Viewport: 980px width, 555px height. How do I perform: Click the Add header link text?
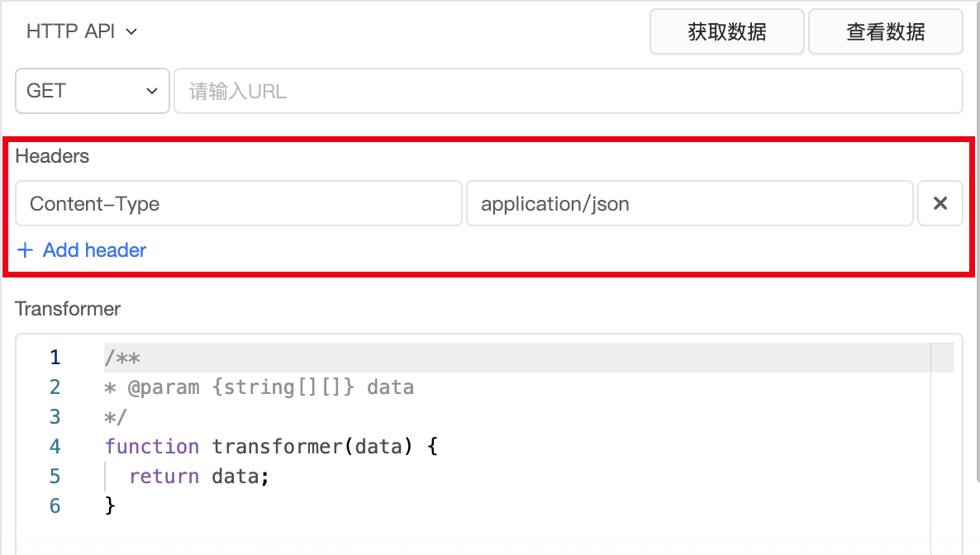(x=94, y=250)
